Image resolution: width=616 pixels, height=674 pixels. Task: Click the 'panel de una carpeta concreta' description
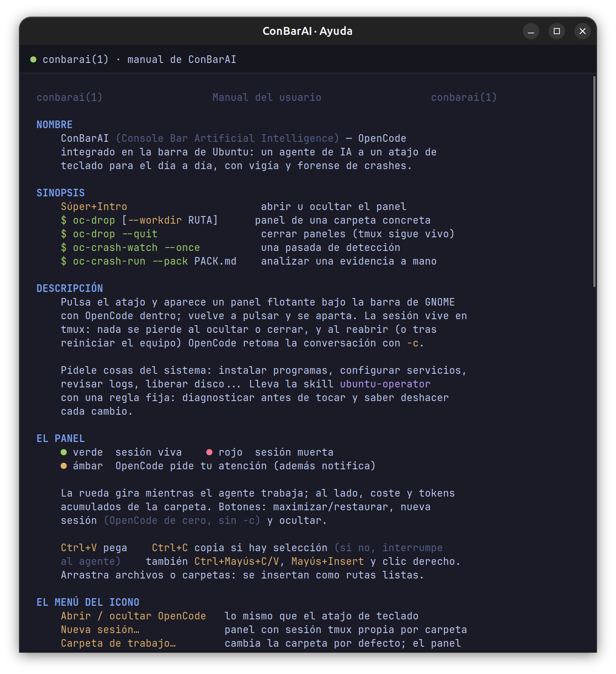(343, 220)
